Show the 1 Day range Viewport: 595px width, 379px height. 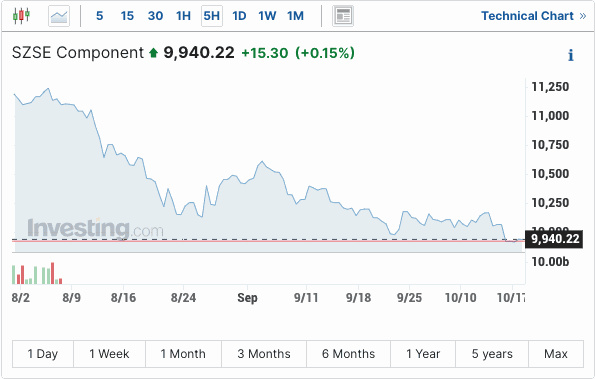click(x=43, y=354)
